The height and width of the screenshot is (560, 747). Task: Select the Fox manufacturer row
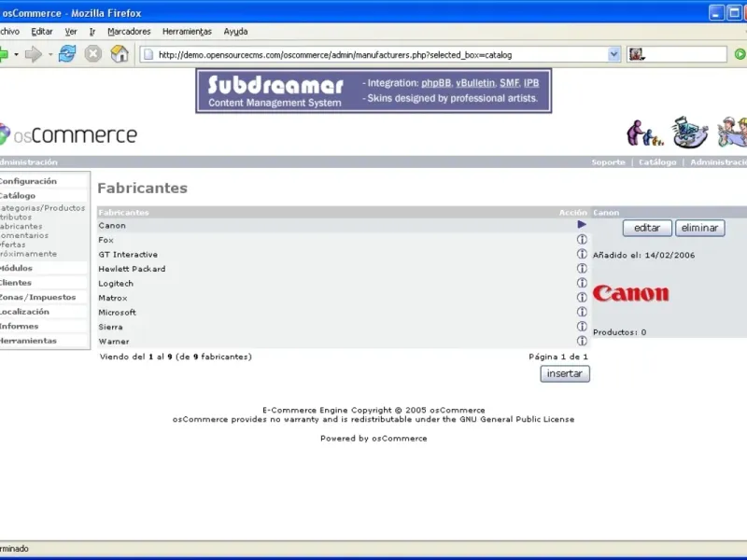click(x=344, y=240)
